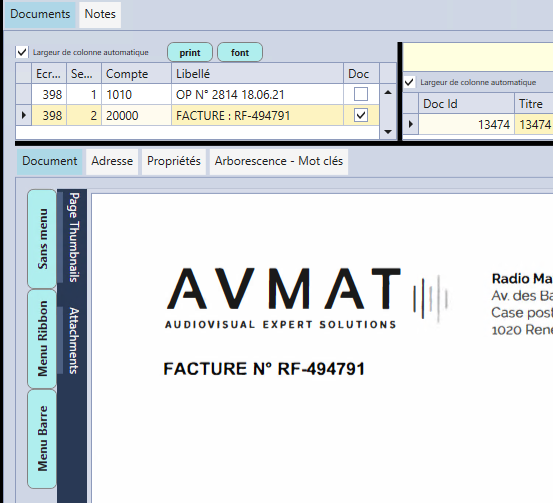This screenshot has height=503, width=553.
Task: Click the entries grid scroll up arrow
Action: pos(388,92)
